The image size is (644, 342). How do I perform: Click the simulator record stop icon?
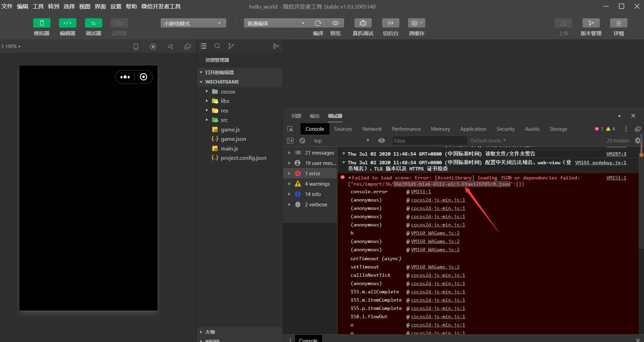[153, 46]
